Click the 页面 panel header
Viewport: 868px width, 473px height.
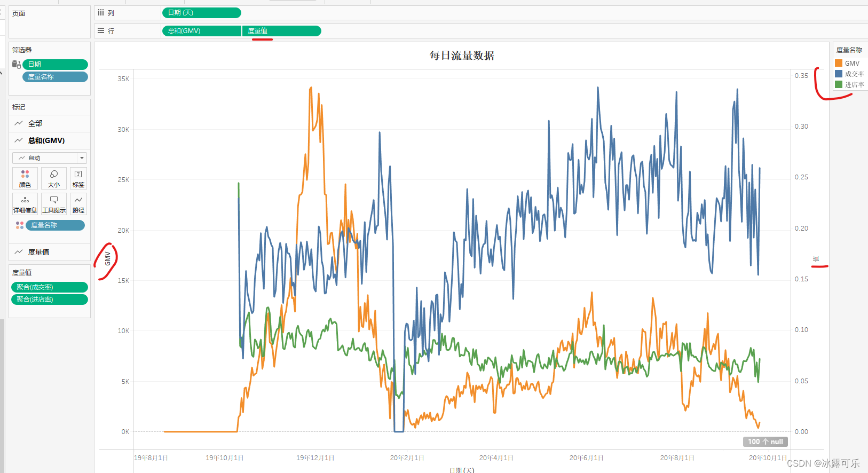tap(19, 13)
